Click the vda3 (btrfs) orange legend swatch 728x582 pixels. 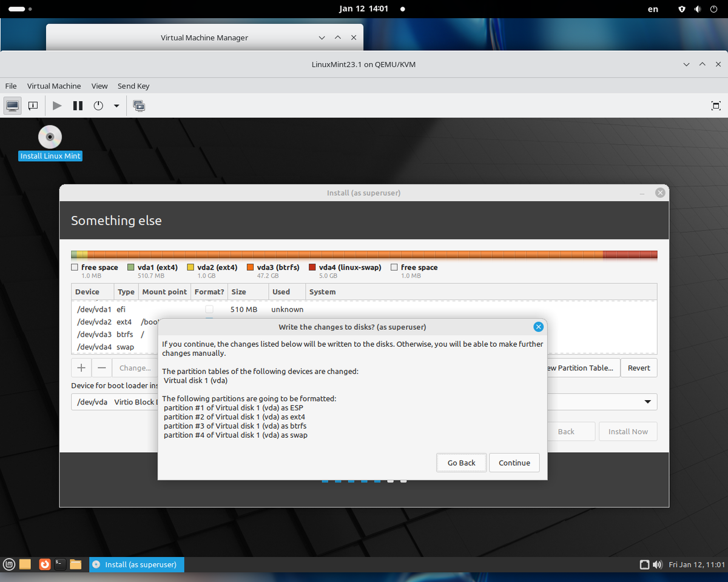coord(250,267)
